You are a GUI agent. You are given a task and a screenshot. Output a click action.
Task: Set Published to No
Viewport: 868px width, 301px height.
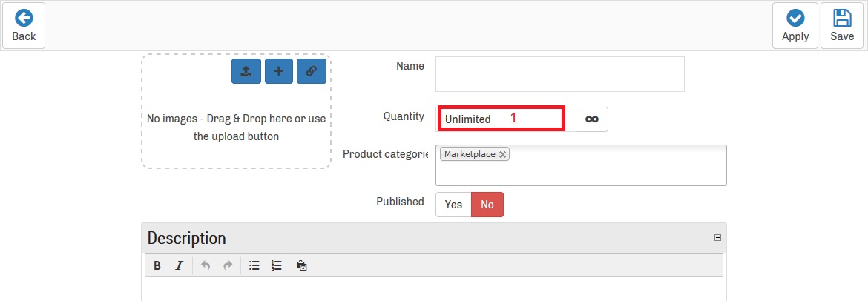487,205
